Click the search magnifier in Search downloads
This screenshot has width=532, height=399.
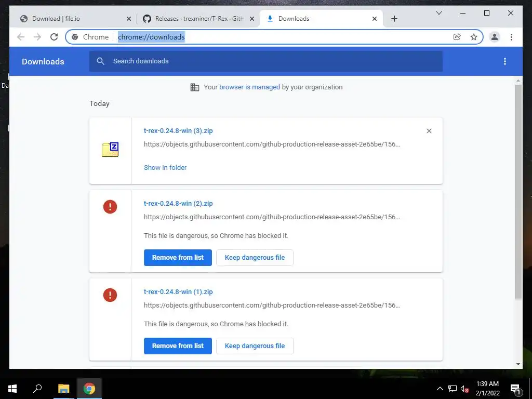pos(100,61)
